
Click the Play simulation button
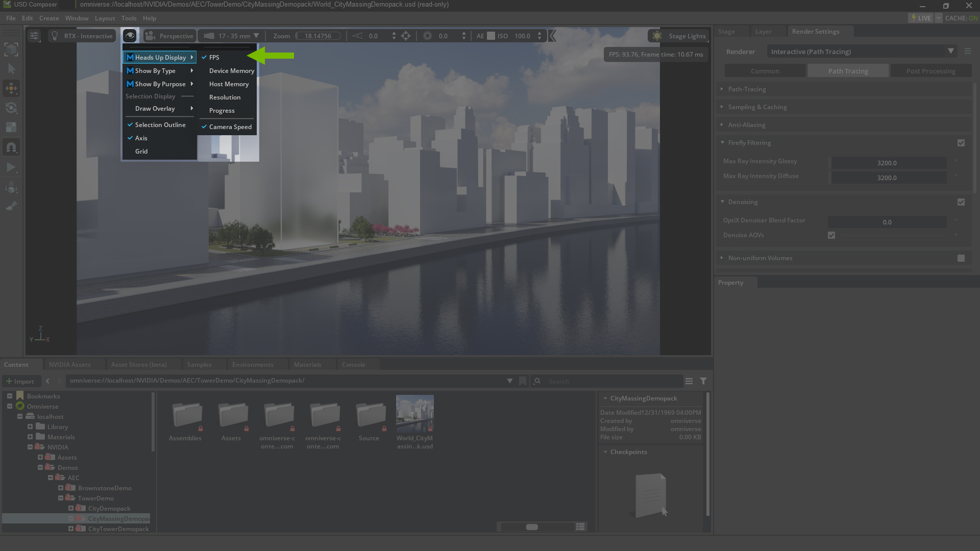(11, 167)
